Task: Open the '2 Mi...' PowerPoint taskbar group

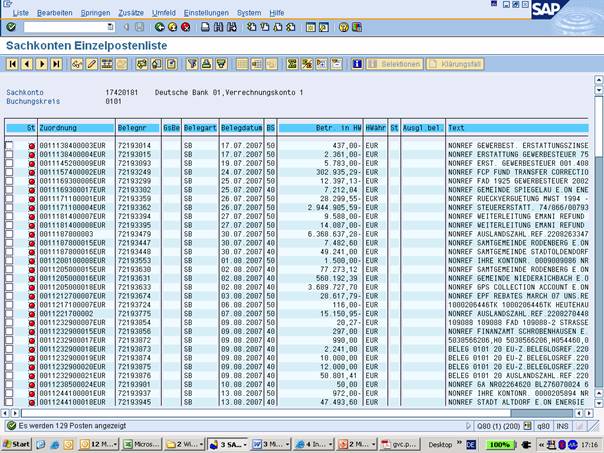Action: coord(356,445)
